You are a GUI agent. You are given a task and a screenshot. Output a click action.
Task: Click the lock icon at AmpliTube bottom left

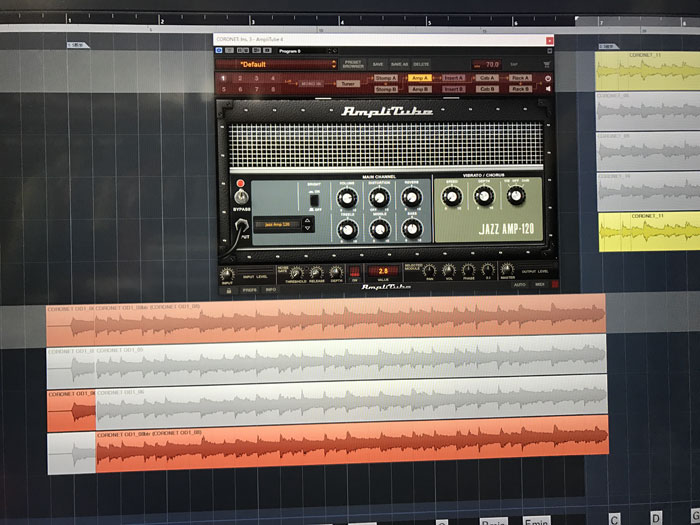coord(229,290)
